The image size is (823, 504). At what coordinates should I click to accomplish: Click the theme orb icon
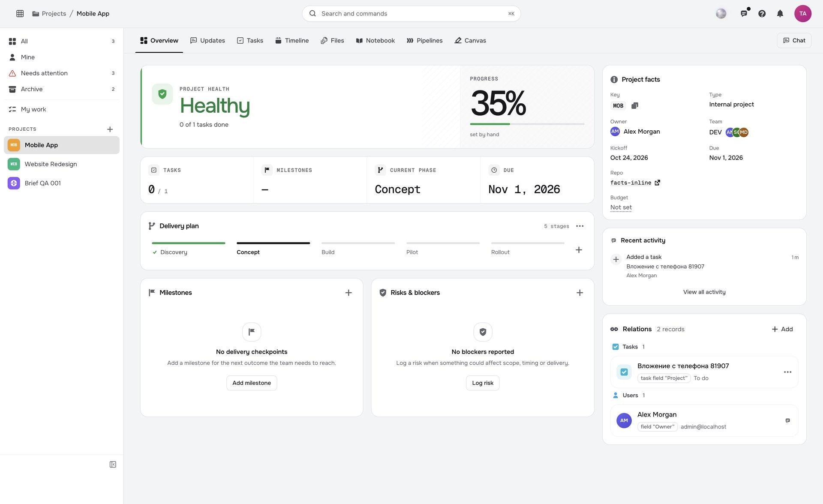click(x=721, y=14)
